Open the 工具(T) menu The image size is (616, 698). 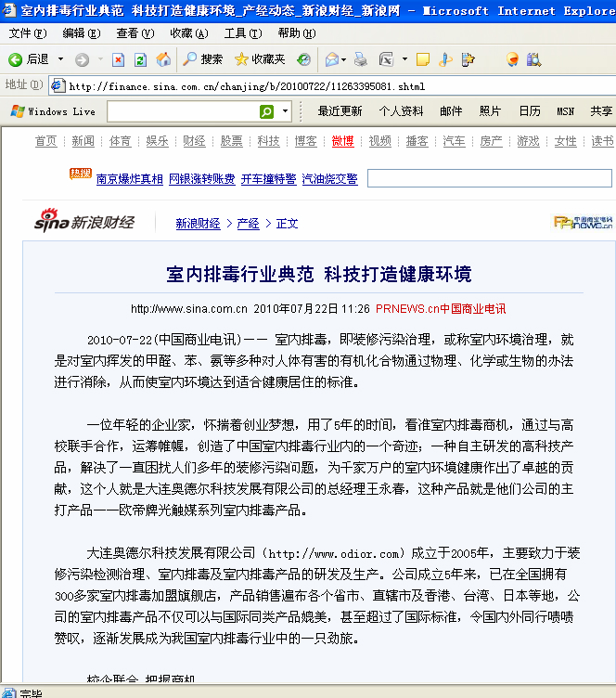point(243,33)
